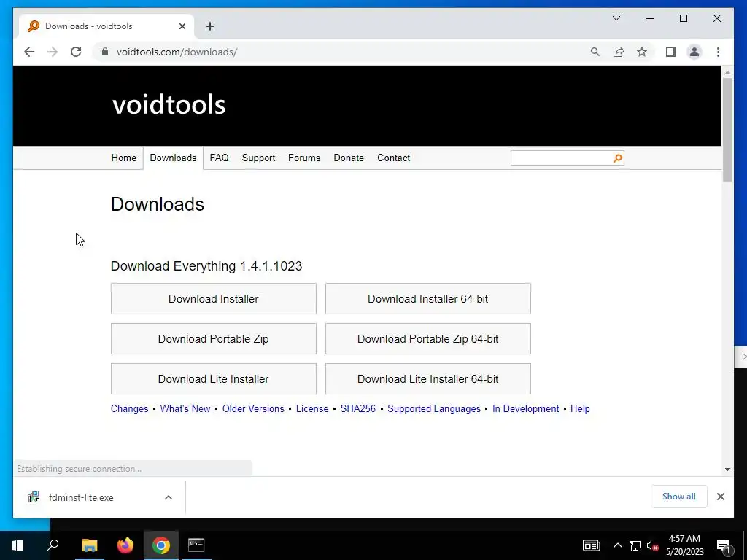Click Download Portable Zip 64-bit button
Image resolution: width=747 pixels, height=560 pixels.
point(427,338)
